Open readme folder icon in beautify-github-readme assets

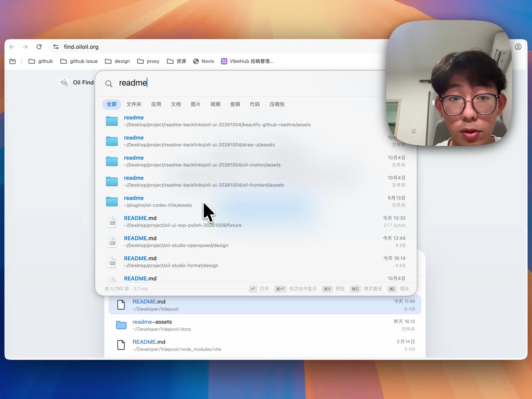[112, 121]
